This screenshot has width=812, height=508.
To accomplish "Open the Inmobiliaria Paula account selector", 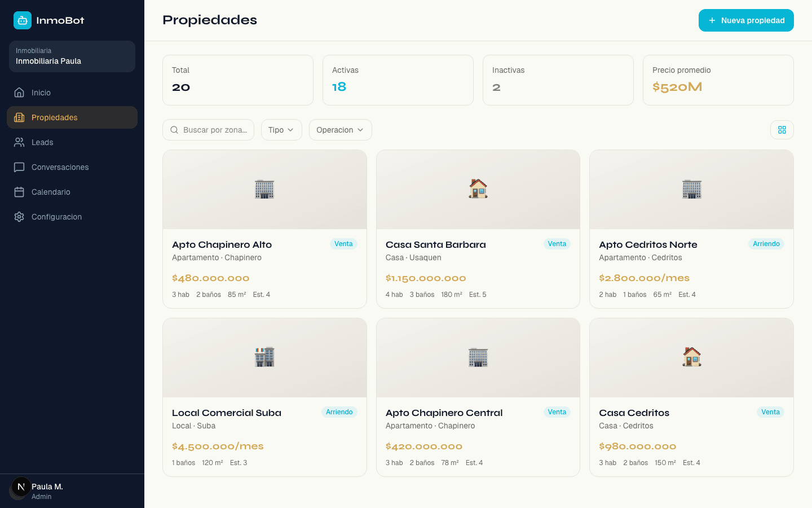I will click(72, 56).
